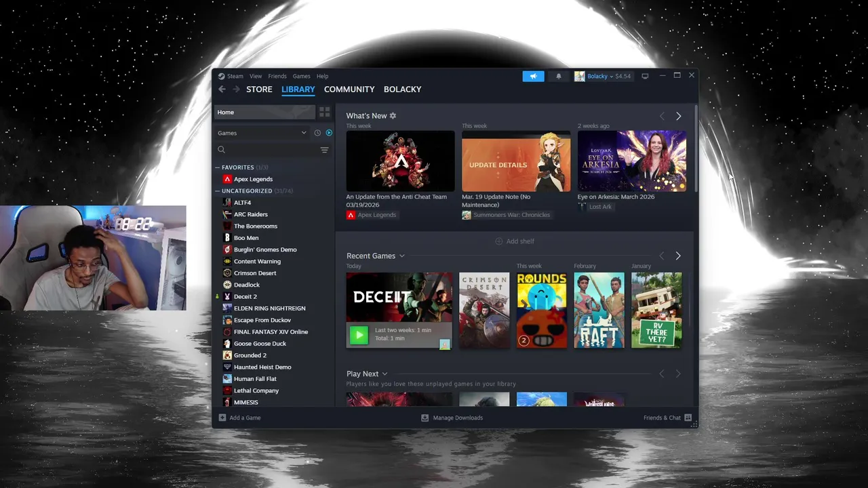
Task: Click the Grounded 2 game icon
Action: pos(228,355)
